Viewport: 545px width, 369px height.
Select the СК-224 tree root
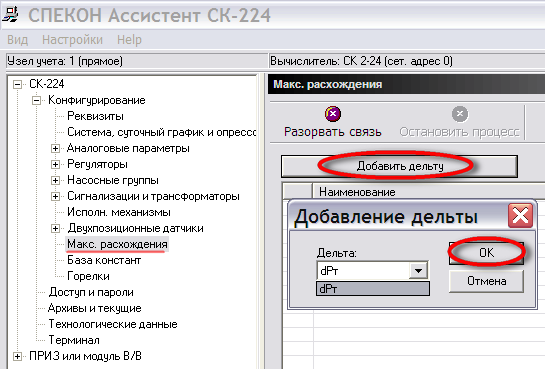[47, 84]
